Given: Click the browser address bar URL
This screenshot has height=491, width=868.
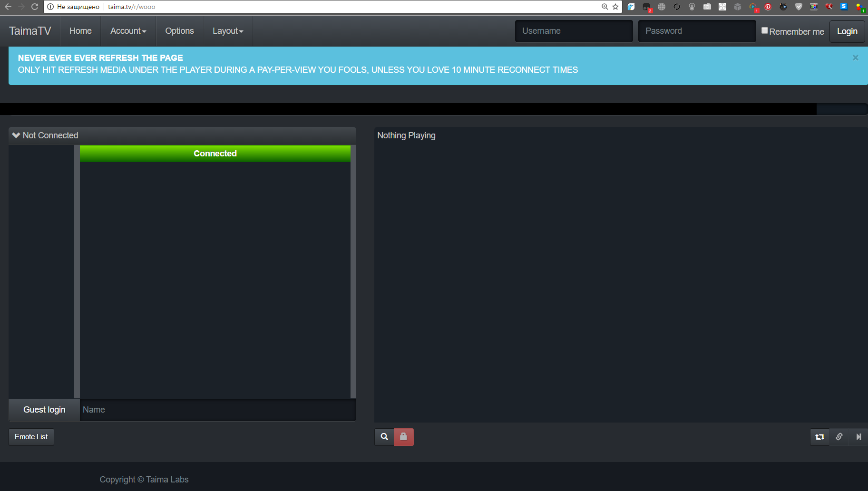Looking at the screenshot, I should tap(131, 7).
